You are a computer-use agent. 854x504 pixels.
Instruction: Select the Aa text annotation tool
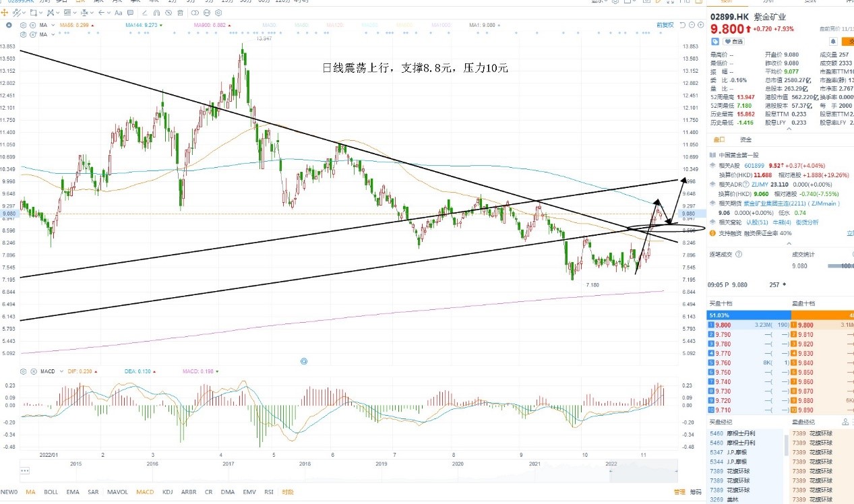119,13
